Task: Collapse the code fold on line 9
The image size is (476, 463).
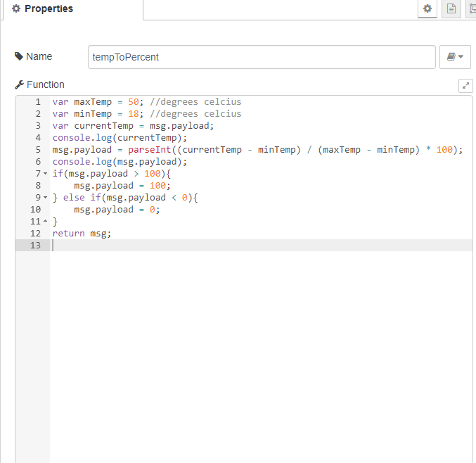Action: click(x=46, y=198)
